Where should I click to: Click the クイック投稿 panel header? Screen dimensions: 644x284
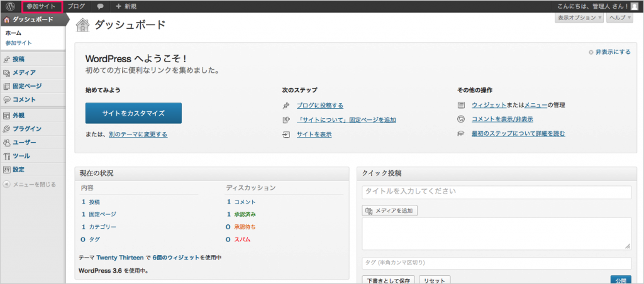click(497, 173)
